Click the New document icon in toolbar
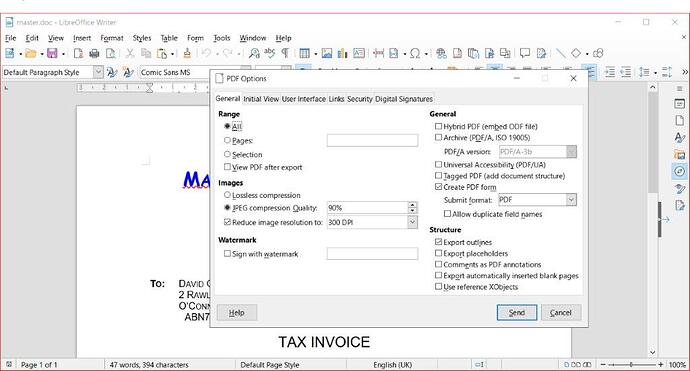Screen dimensions: 690x371 (x=9, y=53)
